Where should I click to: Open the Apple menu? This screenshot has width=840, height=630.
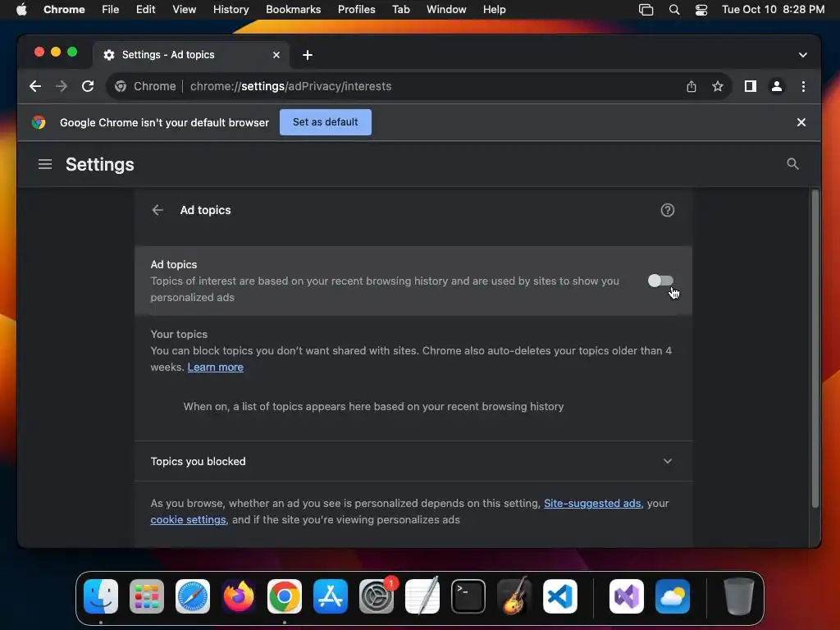pos(21,9)
